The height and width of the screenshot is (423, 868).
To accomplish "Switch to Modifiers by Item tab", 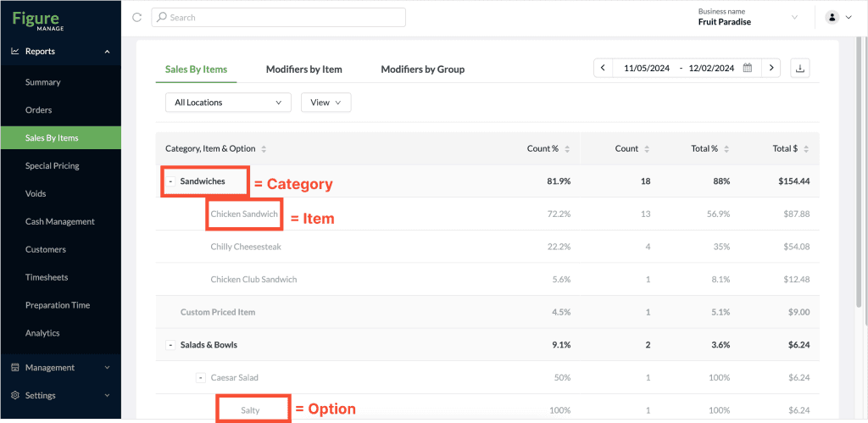I will [304, 70].
